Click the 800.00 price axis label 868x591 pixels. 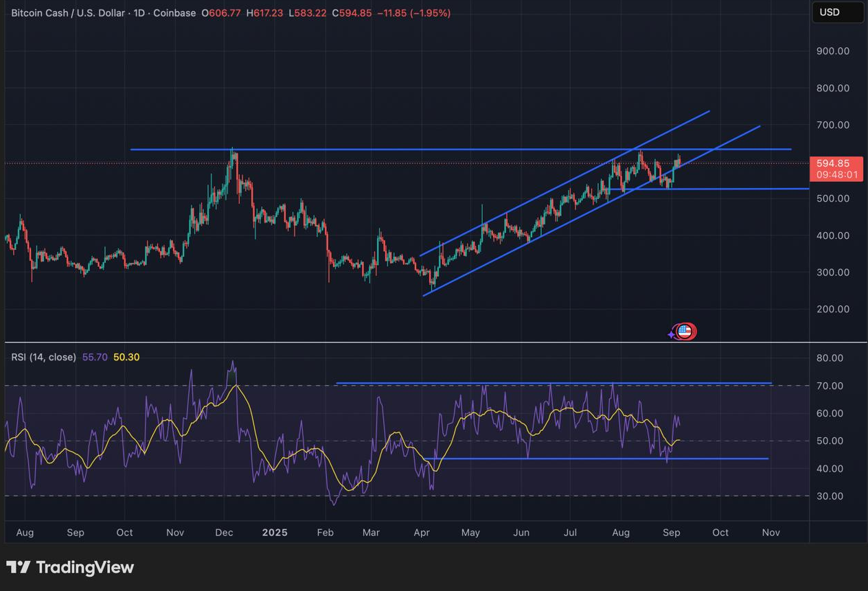832,88
